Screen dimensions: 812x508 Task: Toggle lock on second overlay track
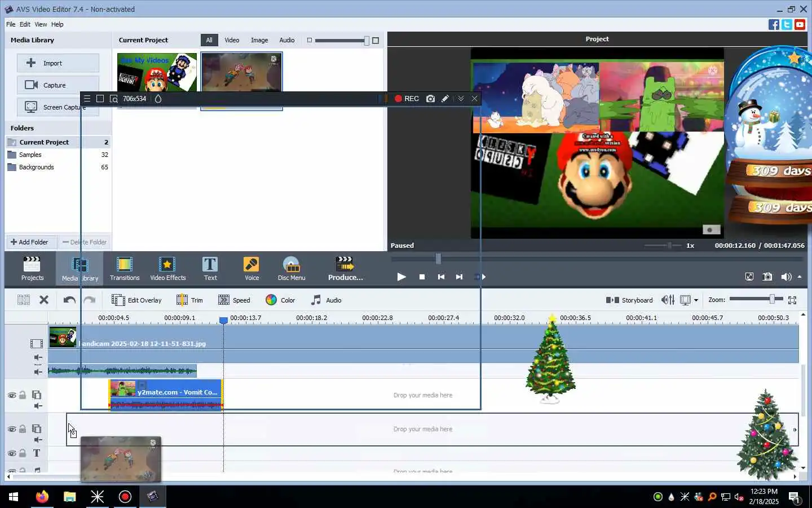click(23, 429)
